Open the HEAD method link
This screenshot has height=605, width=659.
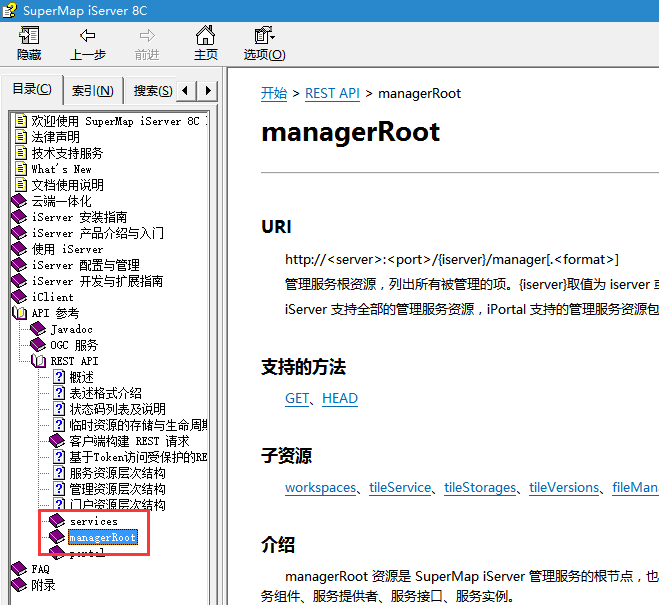(340, 398)
